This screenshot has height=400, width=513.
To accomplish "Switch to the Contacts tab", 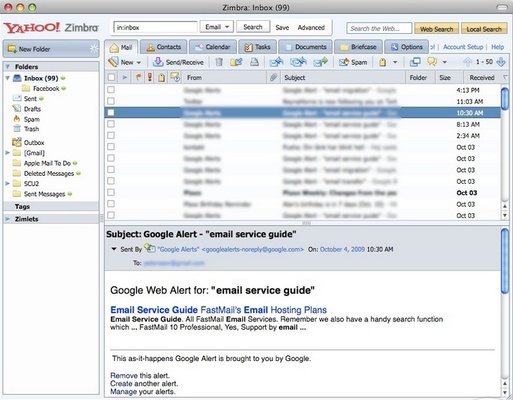I will [x=163, y=47].
